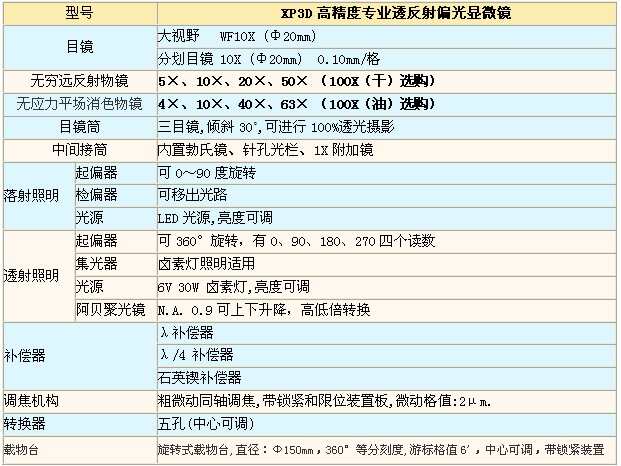Click the 无应力平场消色物镜 label
Viewport: 621px width, 466px height.
click(78, 103)
